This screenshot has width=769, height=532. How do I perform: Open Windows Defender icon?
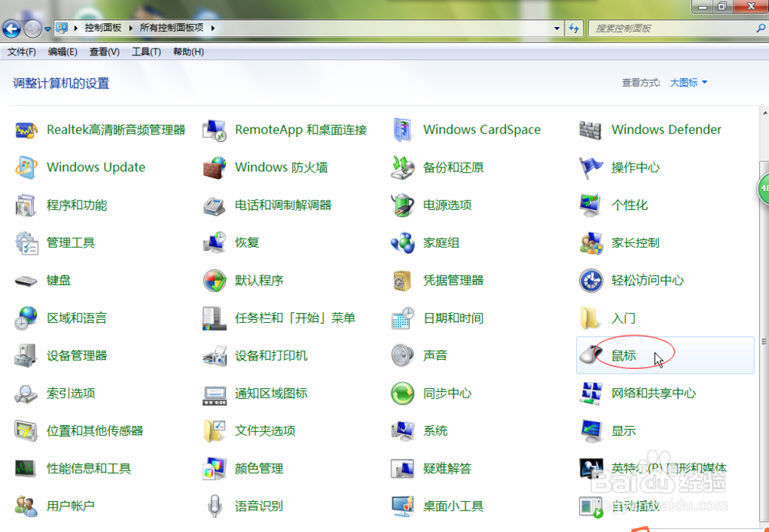point(591,130)
